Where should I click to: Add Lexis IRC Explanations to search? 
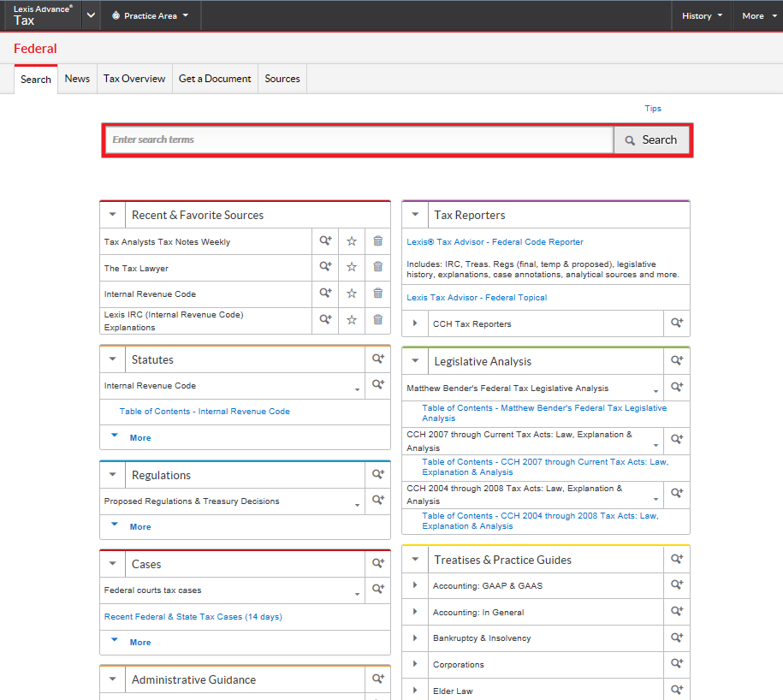(325, 320)
